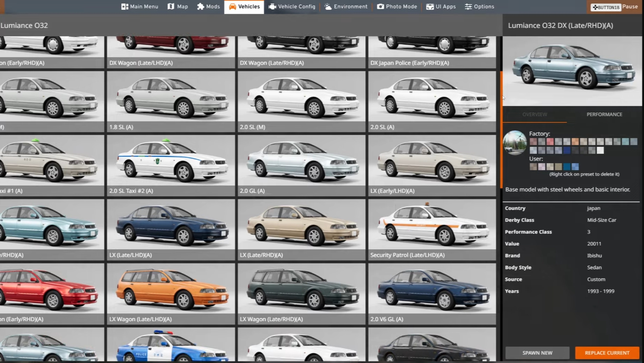Open the Mods puzzle-piece menu

click(208, 7)
